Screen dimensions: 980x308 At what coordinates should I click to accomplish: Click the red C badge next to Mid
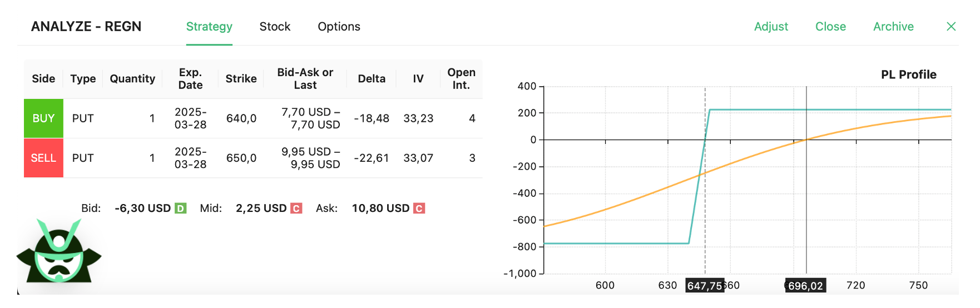pos(296,208)
